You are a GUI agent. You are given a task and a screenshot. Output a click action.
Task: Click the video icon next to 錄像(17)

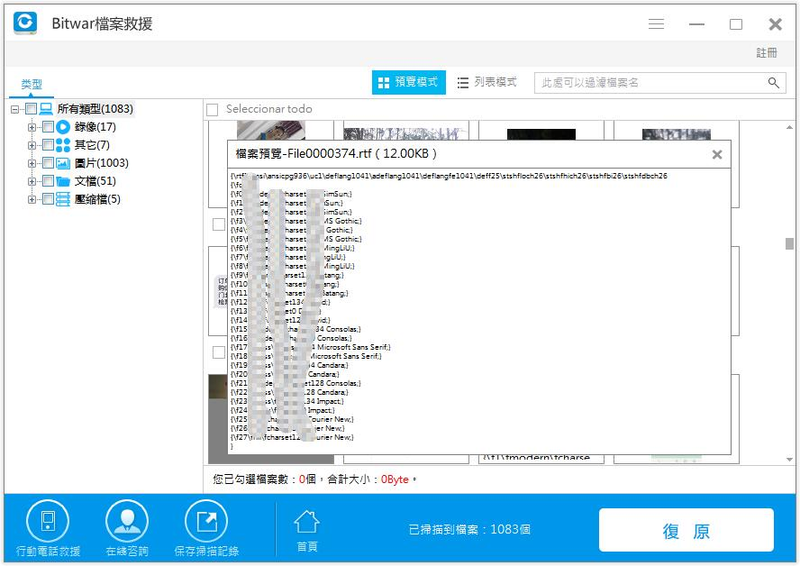click(x=63, y=127)
